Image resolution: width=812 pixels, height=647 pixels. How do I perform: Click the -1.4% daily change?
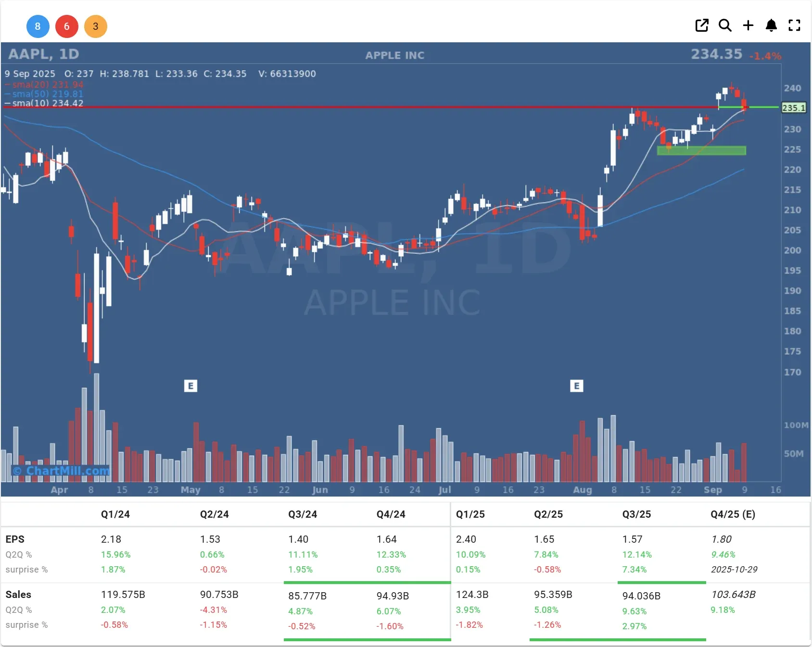(x=765, y=56)
